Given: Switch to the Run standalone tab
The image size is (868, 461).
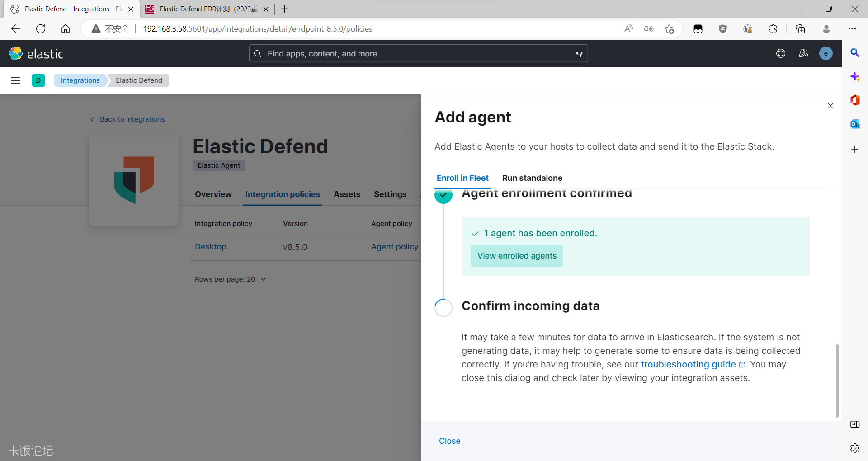Looking at the screenshot, I should 532,178.
